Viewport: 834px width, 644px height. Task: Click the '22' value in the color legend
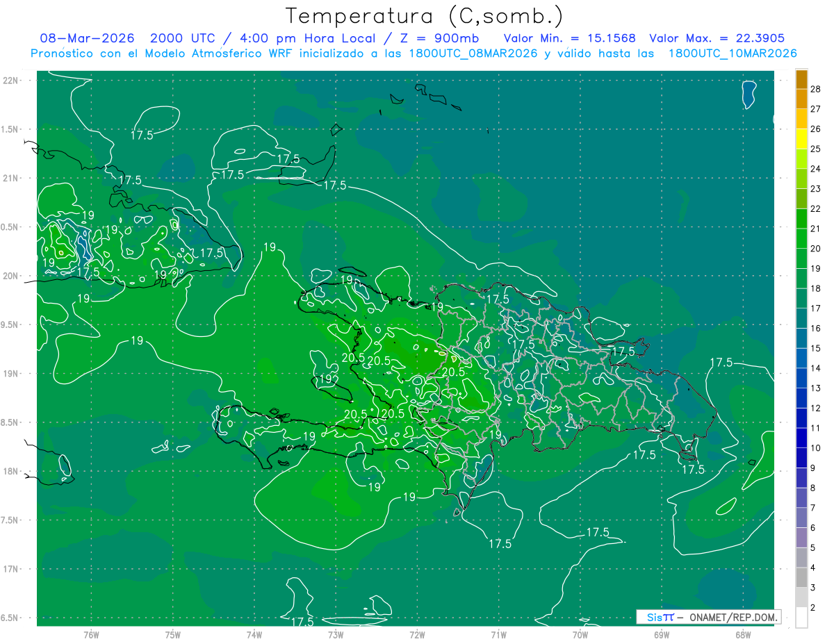[x=816, y=209]
